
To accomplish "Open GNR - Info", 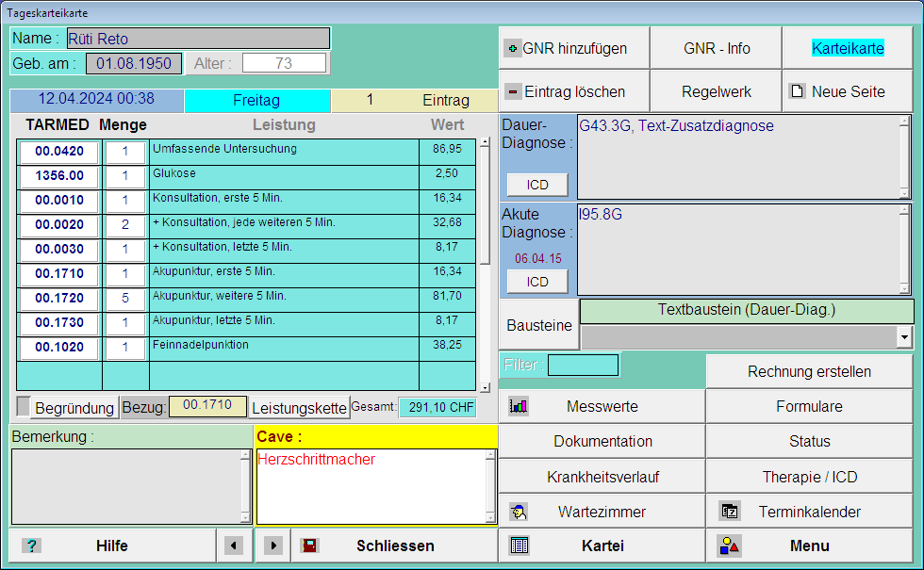I will click(716, 48).
